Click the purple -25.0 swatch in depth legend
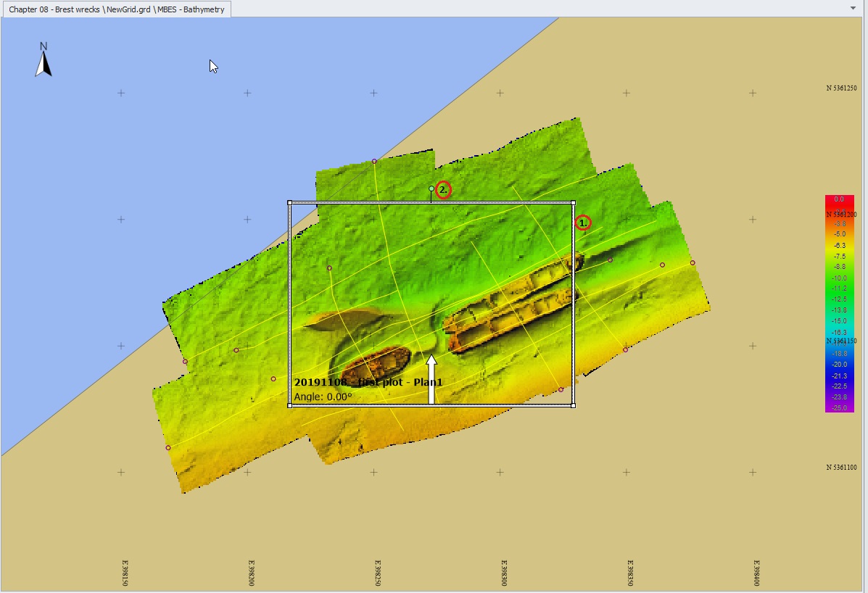Image resolution: width=868 pixels, height=593 pixels. [839, 407]
